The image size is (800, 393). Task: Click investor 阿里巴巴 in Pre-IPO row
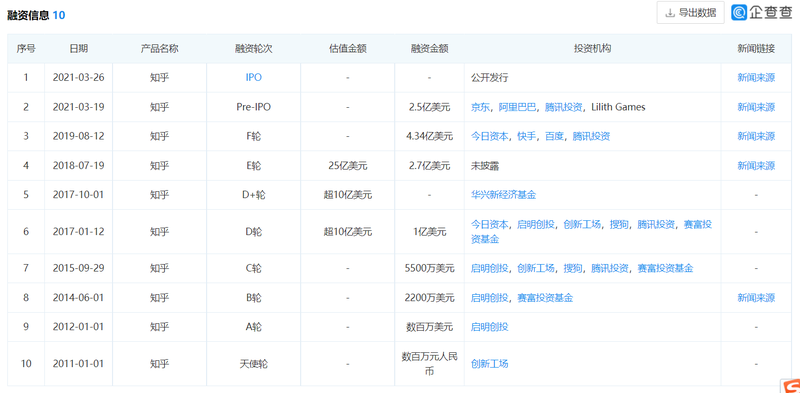point(517,107)
